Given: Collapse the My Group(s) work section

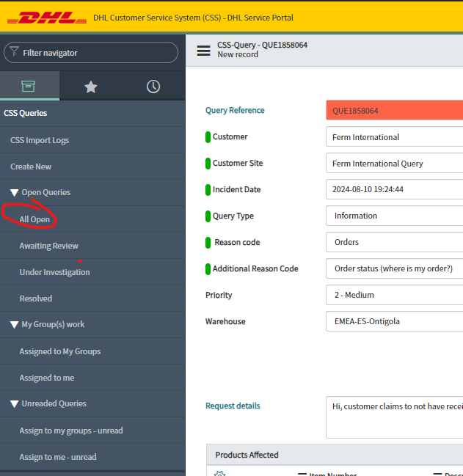Looking at the screenshot, I should pyautogui.click(x=14, y=324).
